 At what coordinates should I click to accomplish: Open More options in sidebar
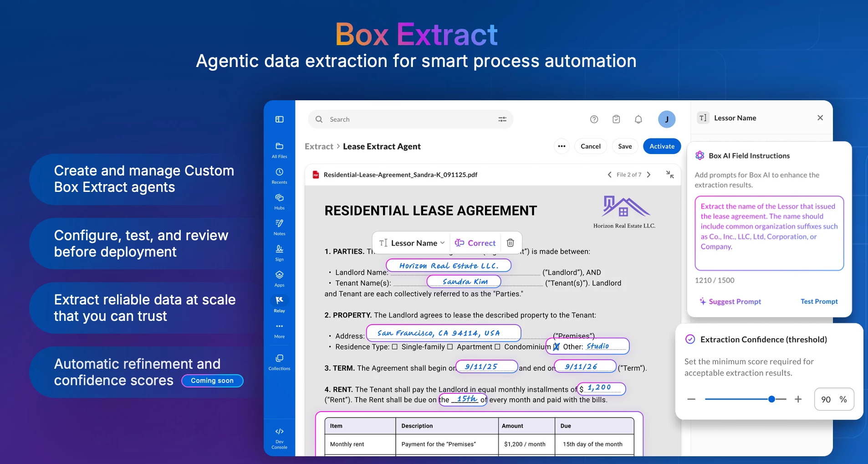pos(279,330)
